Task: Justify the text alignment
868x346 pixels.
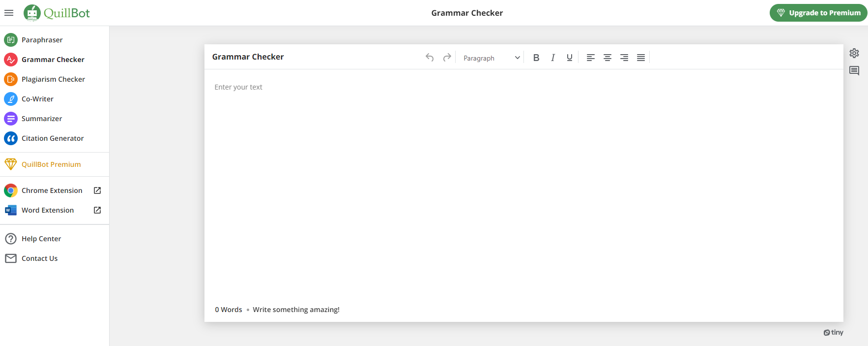Action: (641, 58)
